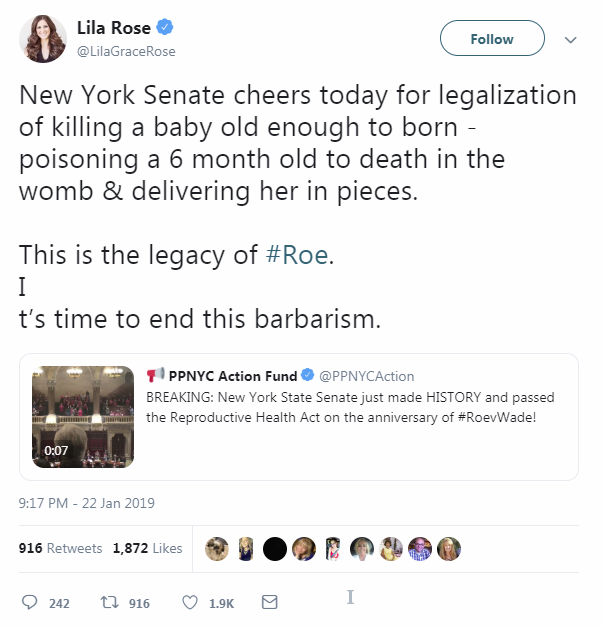Click PPNYC Action Fund verified badge

(307, 376)
